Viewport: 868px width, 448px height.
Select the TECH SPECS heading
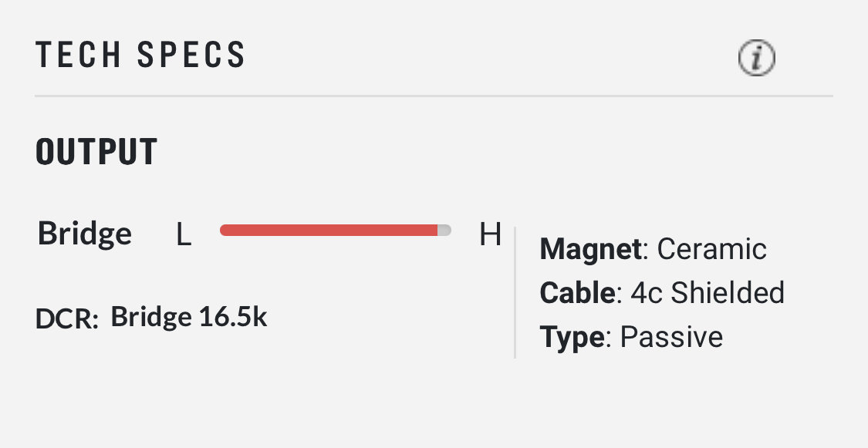pyautogui.click(x=140, y=55)
